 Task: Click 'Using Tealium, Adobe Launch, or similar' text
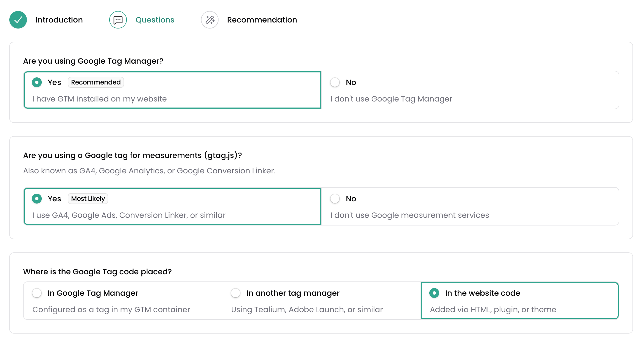pos(307,309)
